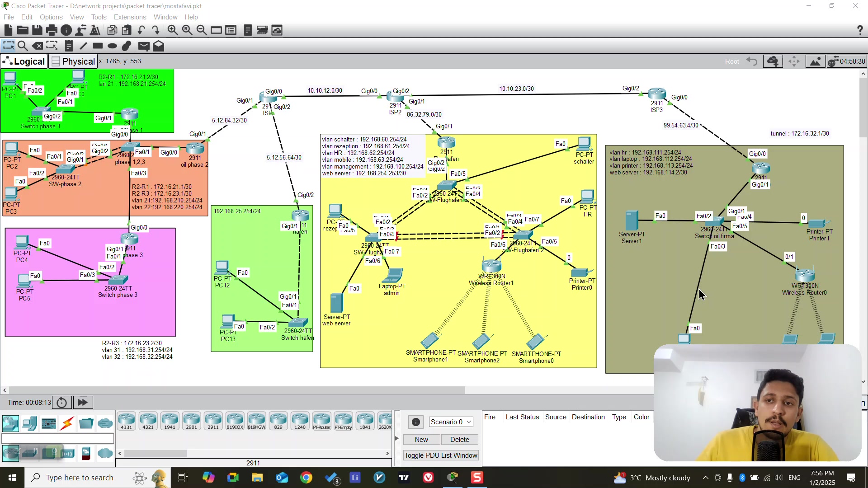The width and height of the screenshot is (868, 488).
Task: Click the Paste icon in the toolbar
Action: click(x=127, y=30)
